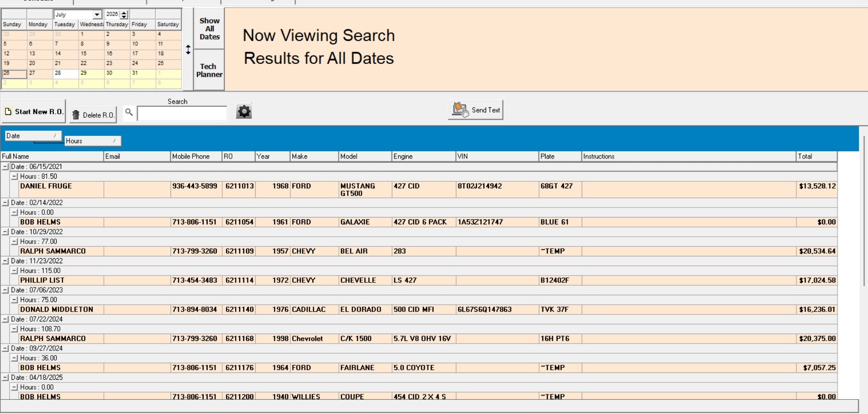Collapse the Hours : 81.50 subgroup
This screenshot has height=414, width=868.
tap(15, 176)
